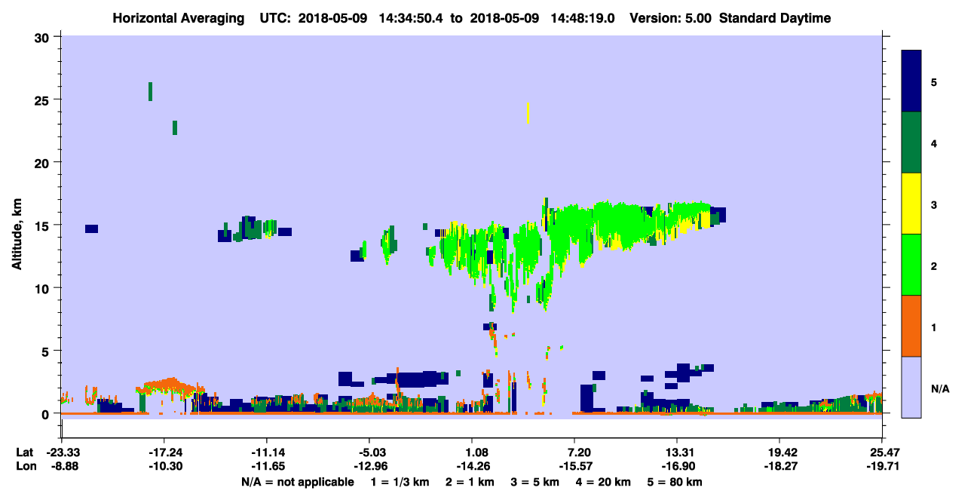Click legend text '1 = 1/3 km'

(399, 482)
